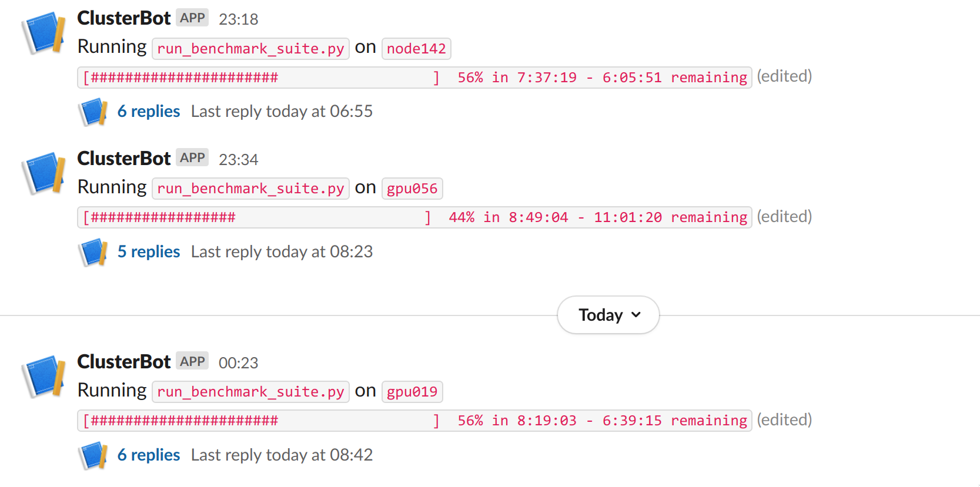Click the node142 inline code label
This screenshot has height=487, width=980.
(416, 48)
